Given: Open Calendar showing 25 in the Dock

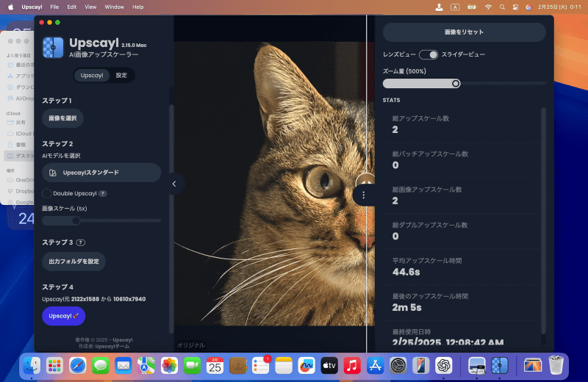Looking at the screenshot, I should (215, 366).
